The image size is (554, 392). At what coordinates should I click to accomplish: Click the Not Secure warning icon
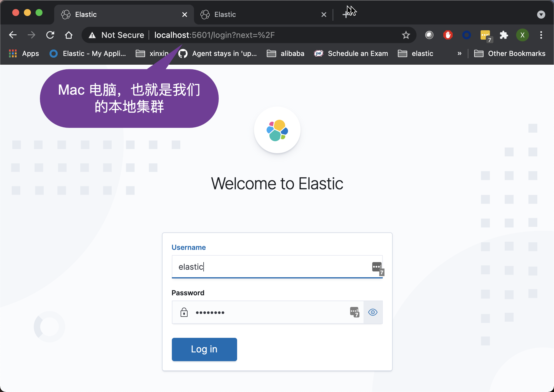coord(92,35)
